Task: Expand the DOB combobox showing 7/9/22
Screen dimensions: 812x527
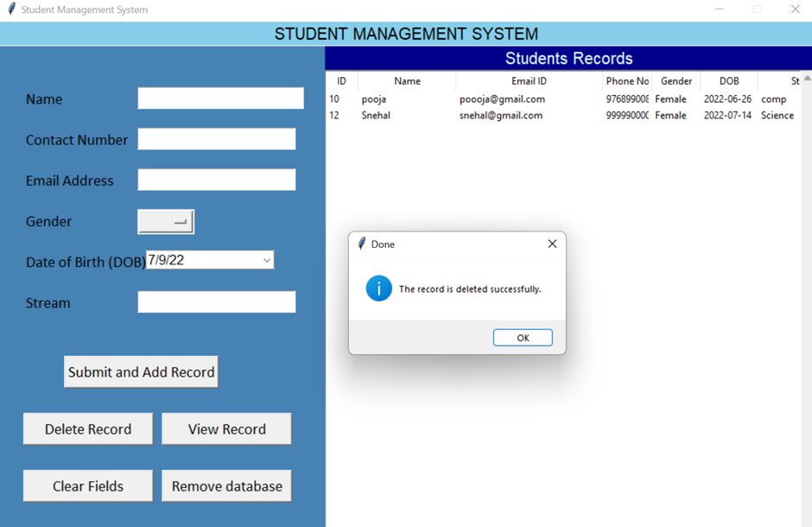Action: [266, 260]
